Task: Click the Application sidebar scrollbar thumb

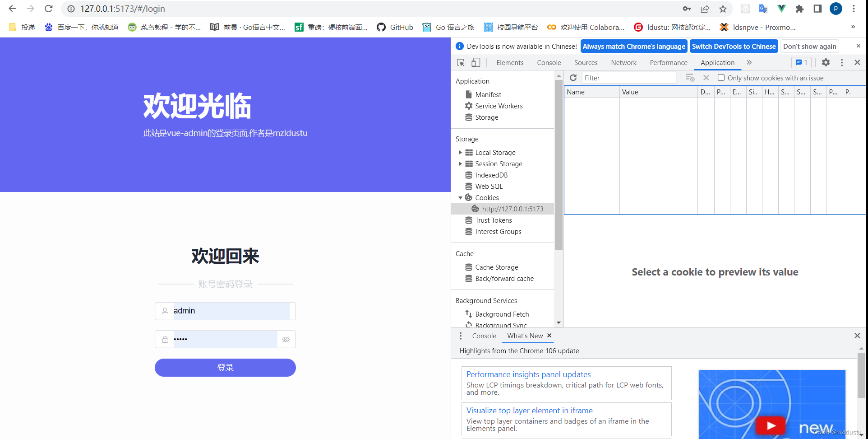Action: click(x=559, y=164)
